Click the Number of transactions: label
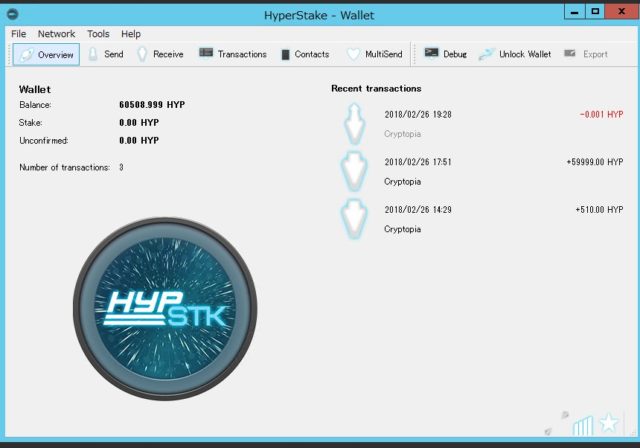This screenshot has width=640, height=448. point(64,167)
